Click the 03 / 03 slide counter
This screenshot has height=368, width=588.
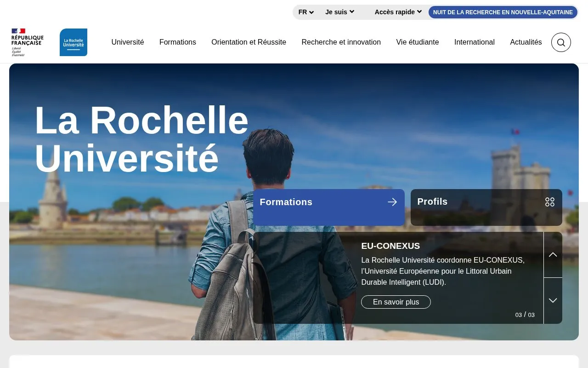tap(525, 315)
